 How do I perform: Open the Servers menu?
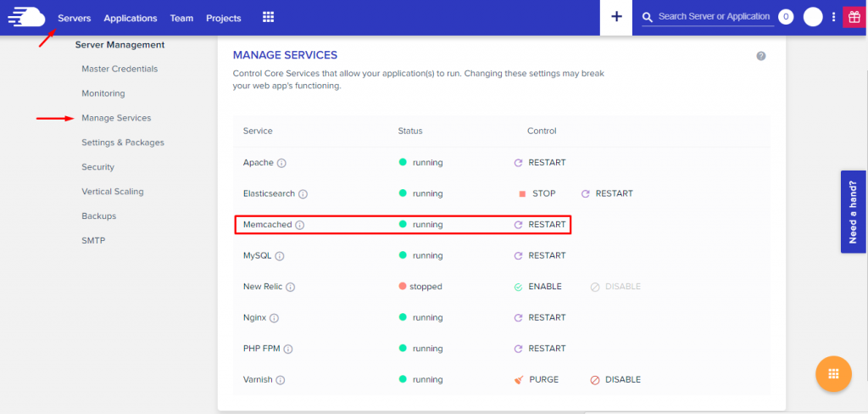pyautogui.click(x=75, y=19)
